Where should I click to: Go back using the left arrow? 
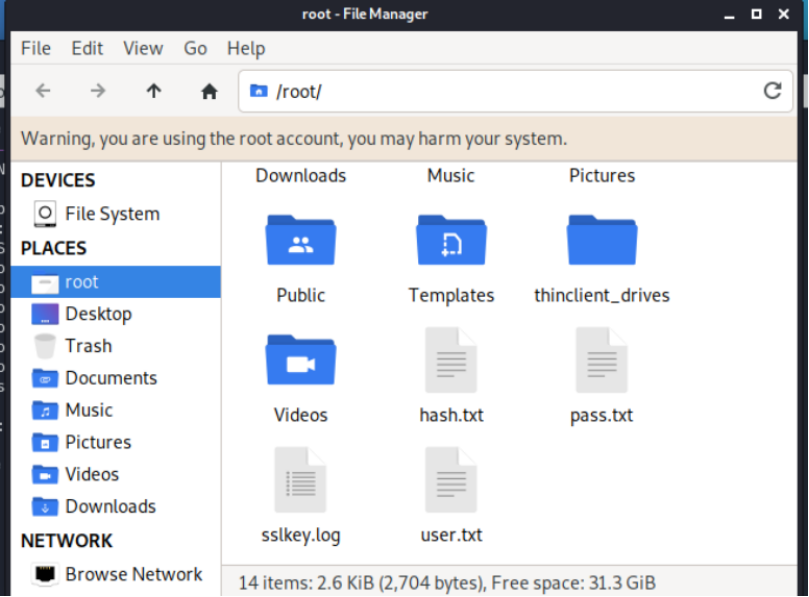click(x=43, y=91)
